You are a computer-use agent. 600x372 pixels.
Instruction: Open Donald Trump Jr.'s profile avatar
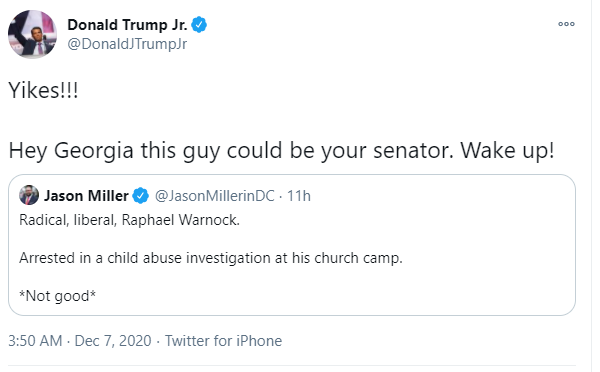pyautogui.click(x=33, y=34)
